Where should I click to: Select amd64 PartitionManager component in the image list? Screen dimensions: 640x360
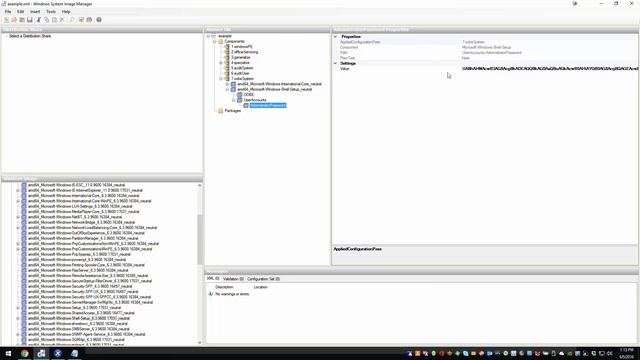(x=83, y=238)
